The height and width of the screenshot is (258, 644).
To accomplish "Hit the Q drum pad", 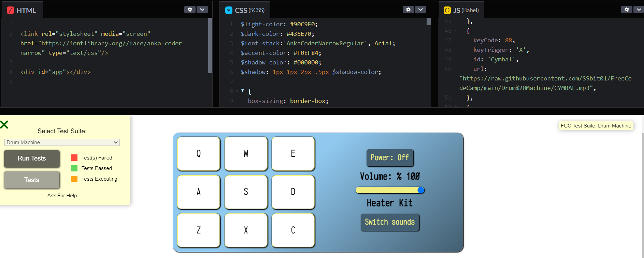I will (x=199, y=154).
